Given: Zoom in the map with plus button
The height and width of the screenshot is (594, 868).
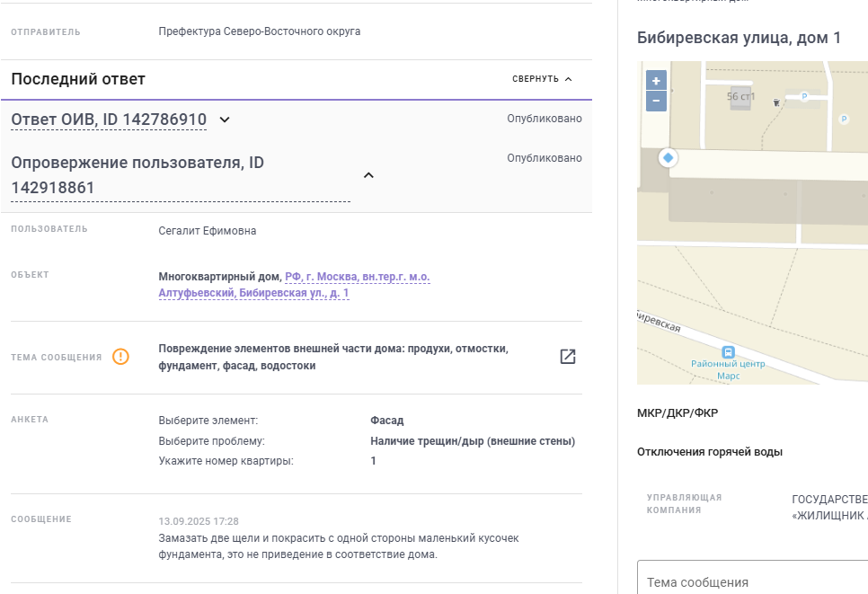Looking at the screenshot, I should pos(656,81).
